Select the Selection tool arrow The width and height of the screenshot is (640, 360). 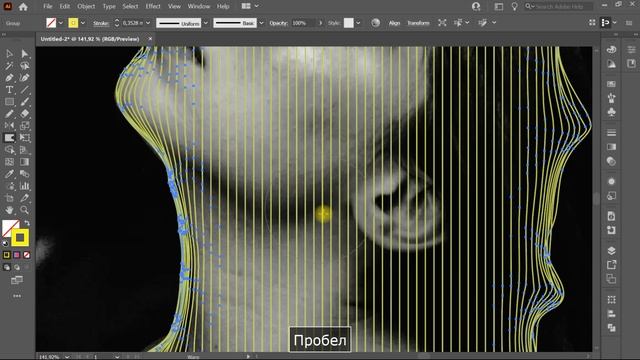click(9, 53)
